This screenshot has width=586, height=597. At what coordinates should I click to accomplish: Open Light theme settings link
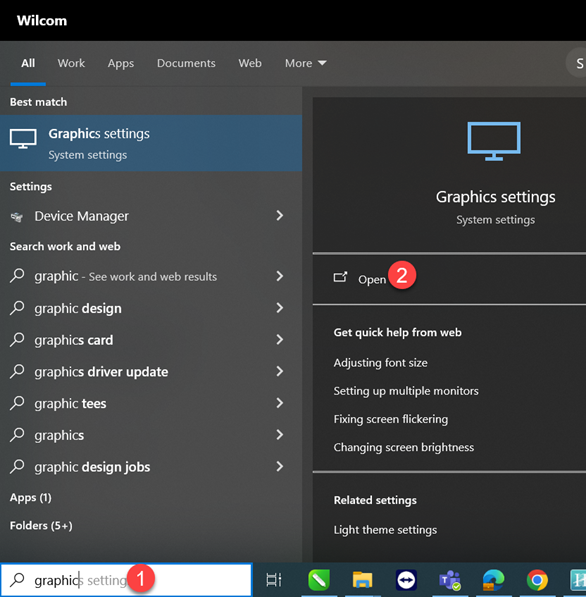[385, 530]
